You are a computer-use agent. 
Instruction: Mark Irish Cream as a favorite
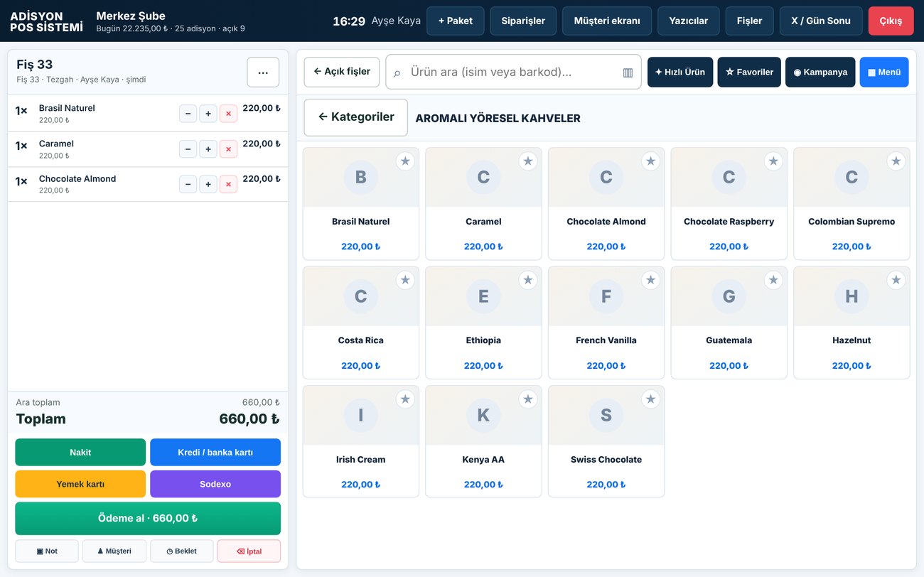pos(405,399)
